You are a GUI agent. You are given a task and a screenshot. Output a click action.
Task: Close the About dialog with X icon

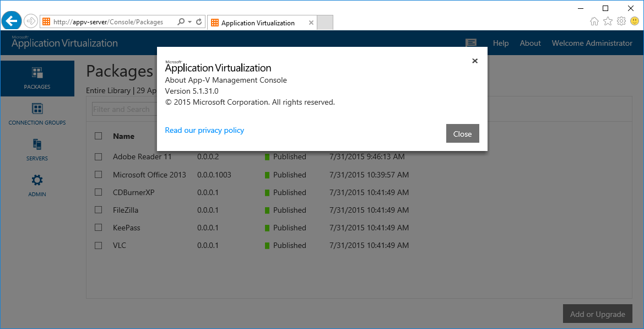(x=475, y=61)
